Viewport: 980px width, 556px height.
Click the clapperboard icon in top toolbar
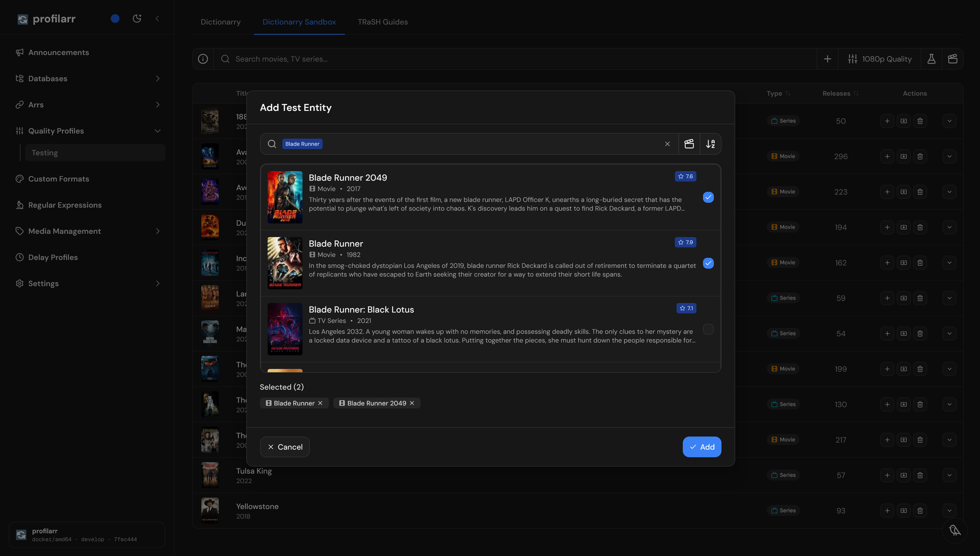tap(953, 59)
